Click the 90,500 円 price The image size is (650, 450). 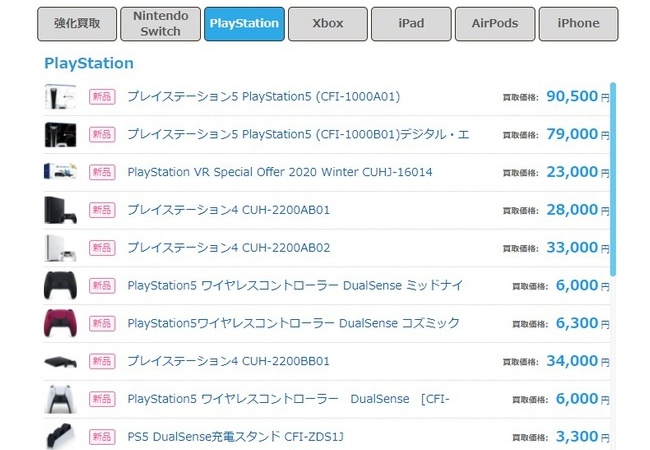578,97
